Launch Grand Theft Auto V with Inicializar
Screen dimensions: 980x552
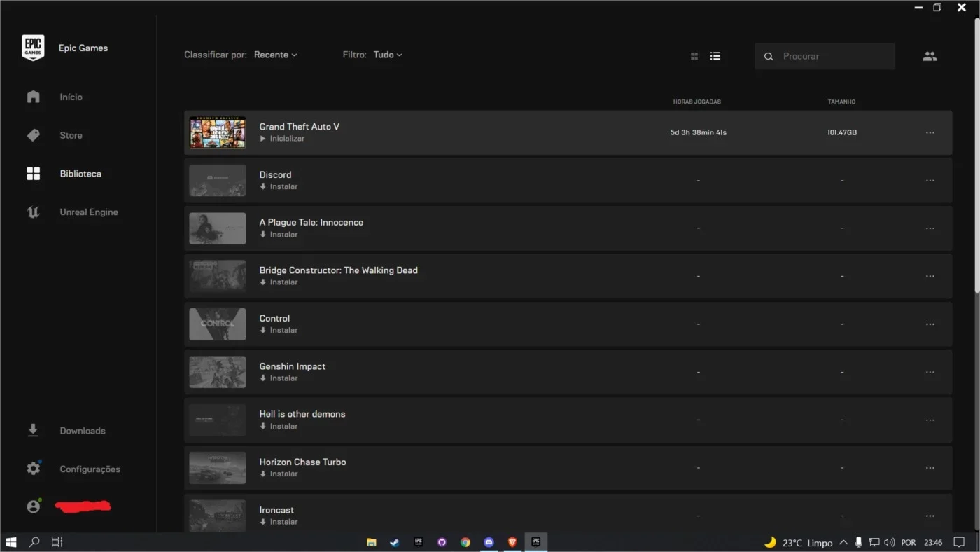pos(283,139)
